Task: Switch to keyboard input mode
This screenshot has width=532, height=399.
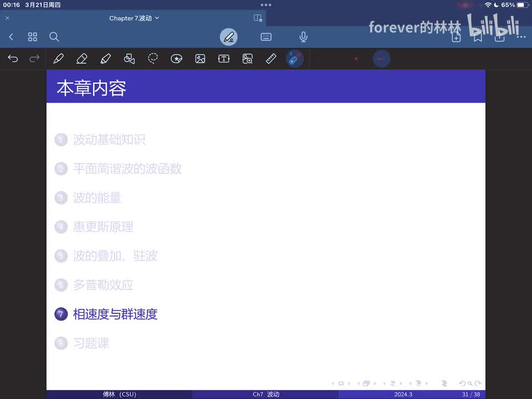Action: pos(266,37)
